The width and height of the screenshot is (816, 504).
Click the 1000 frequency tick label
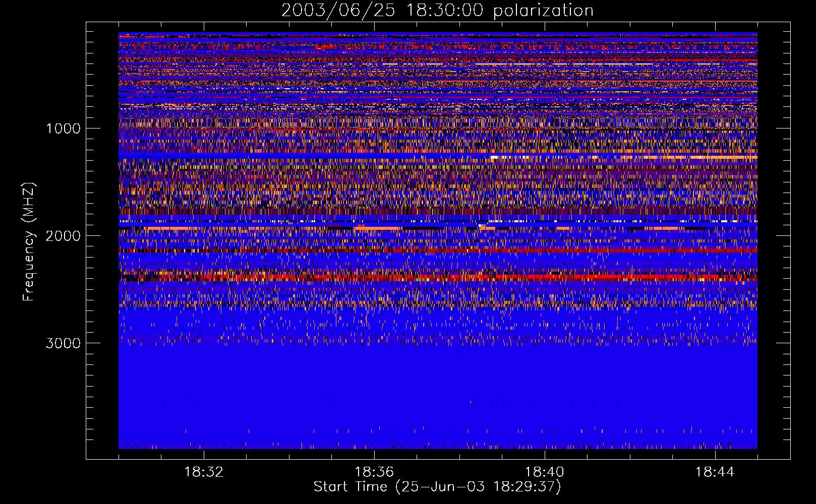[x=64, y=129]
